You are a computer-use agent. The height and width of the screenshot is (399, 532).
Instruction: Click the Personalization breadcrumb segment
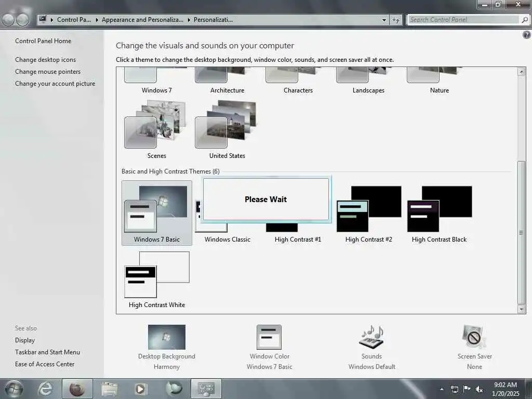coord(213,20)
